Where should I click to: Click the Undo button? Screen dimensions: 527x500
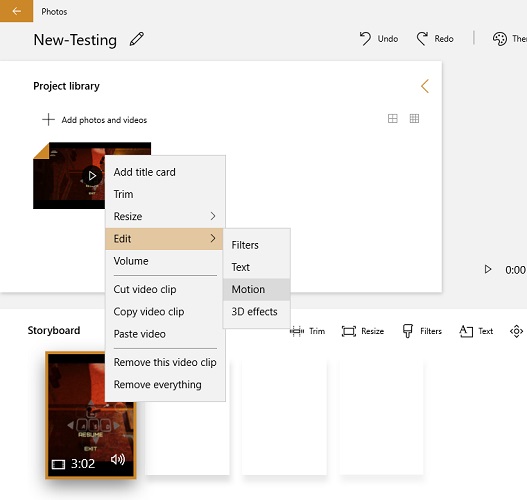tap(379, 39)
